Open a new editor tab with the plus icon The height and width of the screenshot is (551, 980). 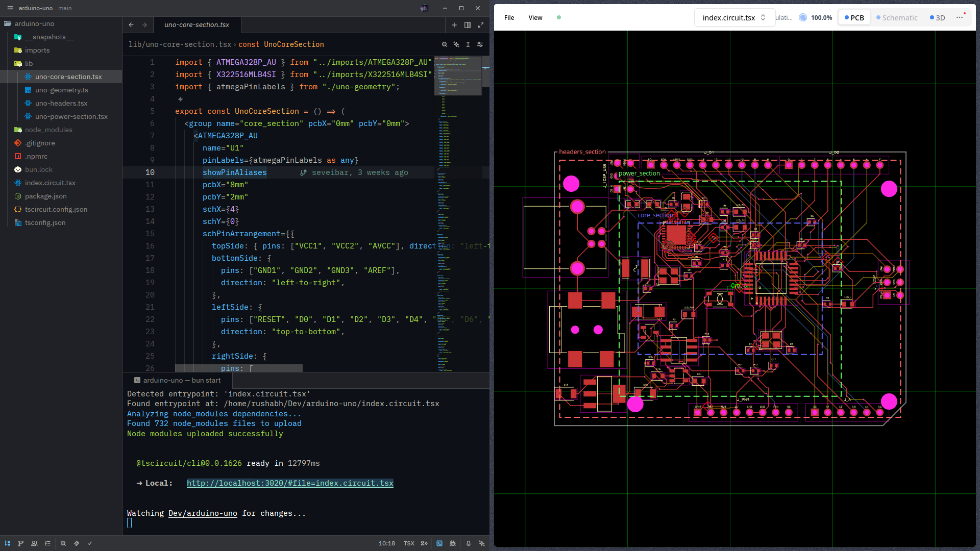454,24
